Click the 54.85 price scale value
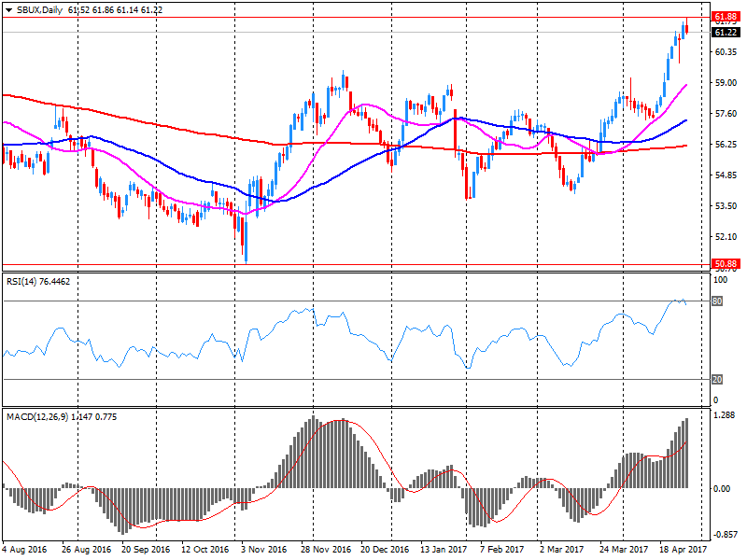Viewport: 747px width, 560px height. click(726, 175)
